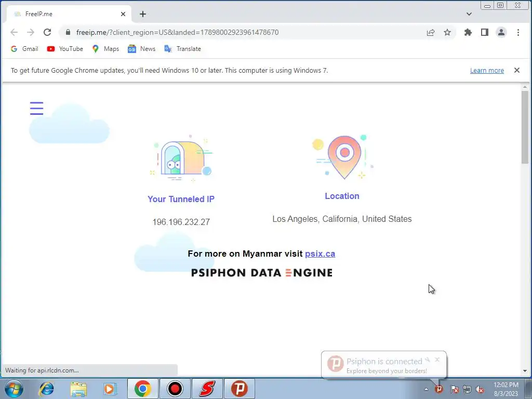Viewport: 532px width, 399px height.
Task: Click the Location heading
Action: pyautogui.click(x=342, y=196)
